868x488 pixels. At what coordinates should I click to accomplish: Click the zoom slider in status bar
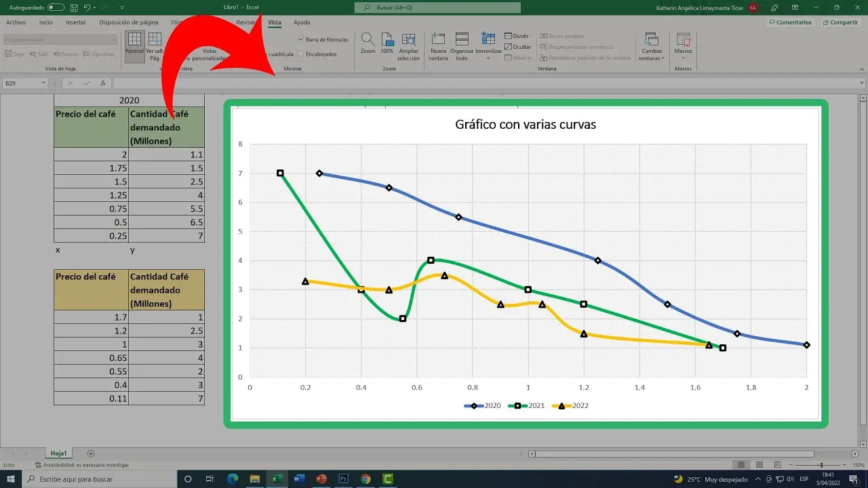(x=821, y=465)
